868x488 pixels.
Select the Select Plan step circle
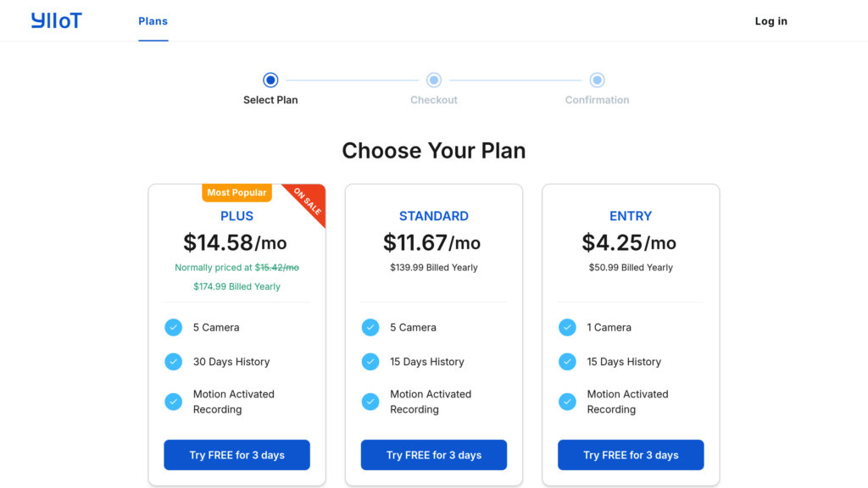click(270, 80)
